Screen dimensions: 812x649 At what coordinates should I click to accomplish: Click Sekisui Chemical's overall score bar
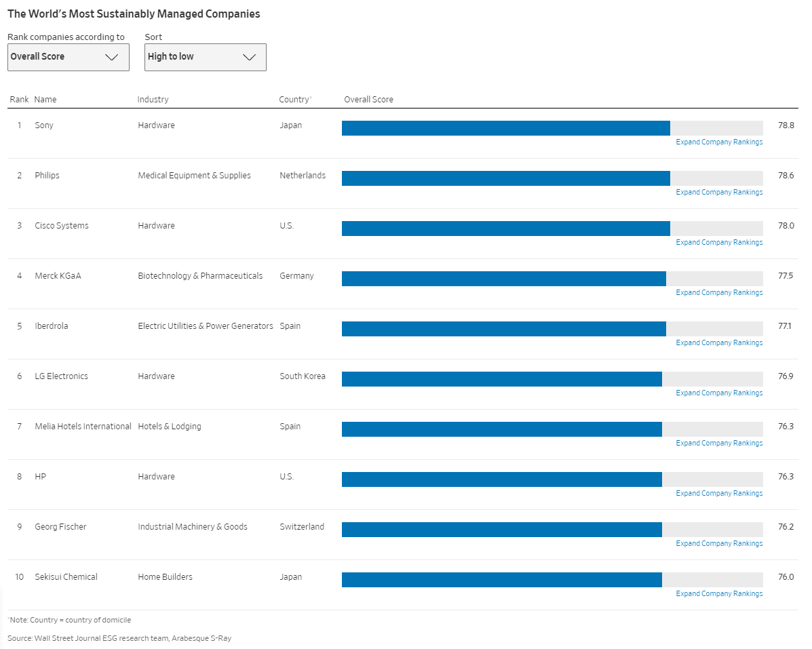(x=552, y=580)
